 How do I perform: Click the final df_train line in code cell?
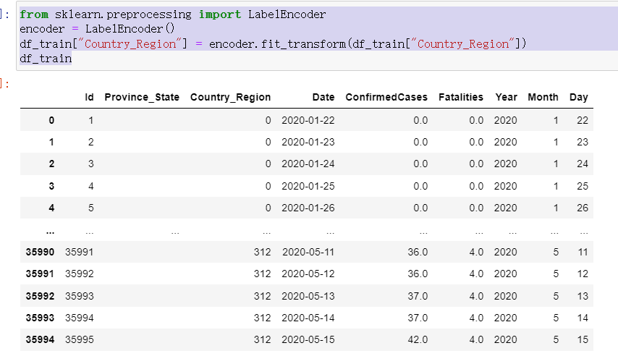[x=45, y=58]
